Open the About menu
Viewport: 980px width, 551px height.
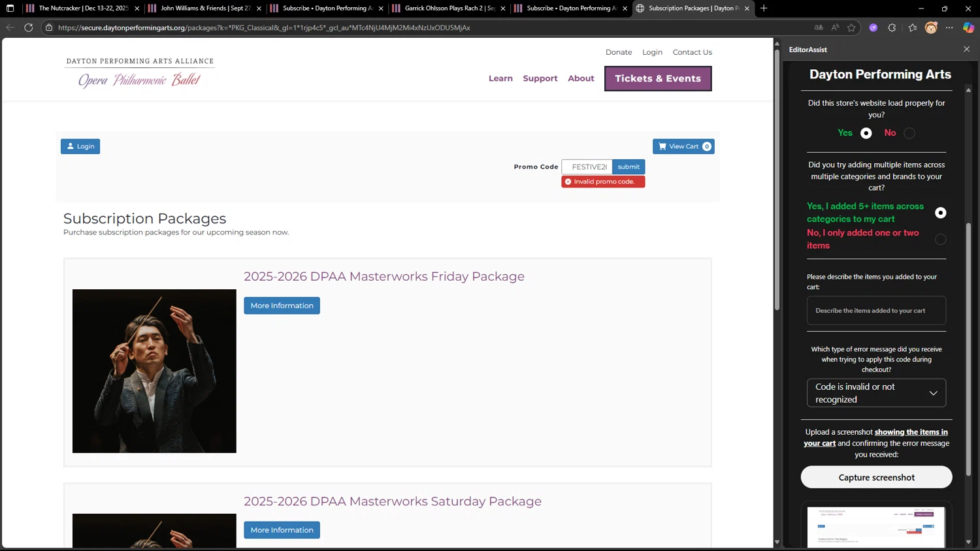pyautogui.click(x=581, y=78)
